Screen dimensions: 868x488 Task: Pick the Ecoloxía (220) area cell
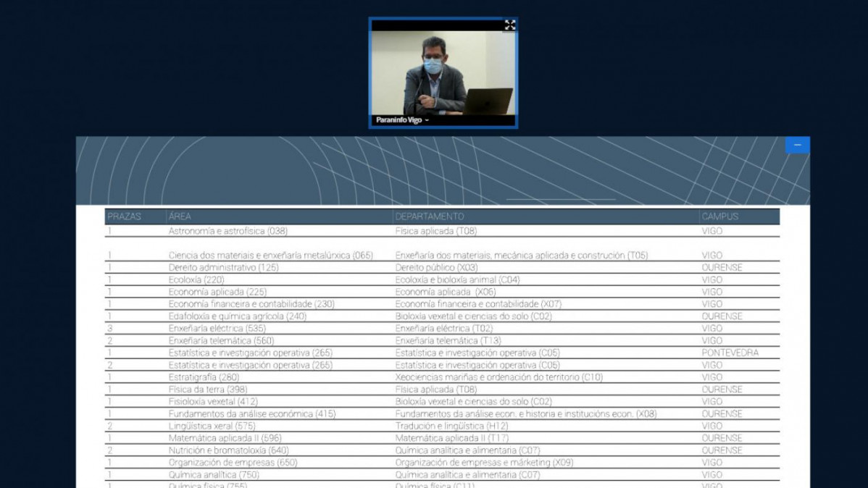click(196, 280)
